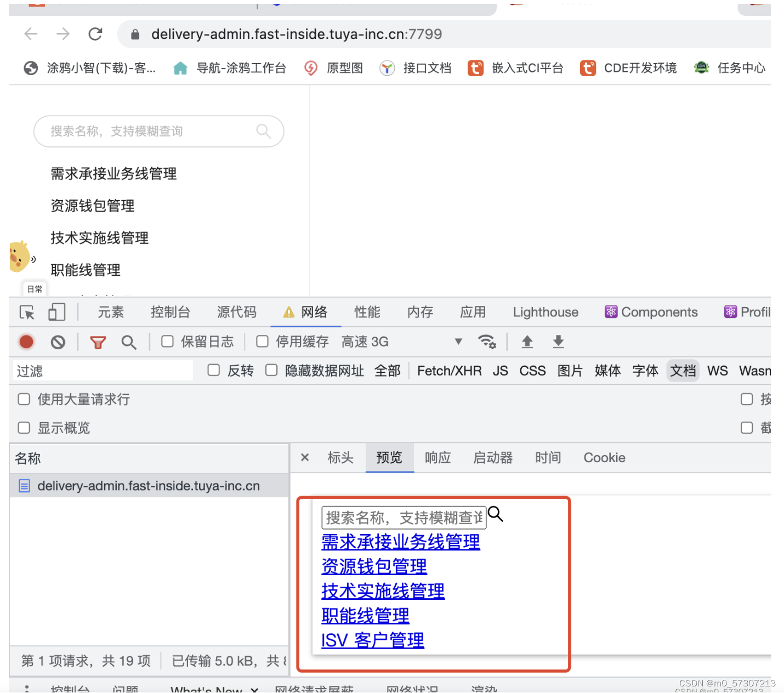
Task: Filter requests by CSS type
Action: pyautogui.click(x=532, y=371)
